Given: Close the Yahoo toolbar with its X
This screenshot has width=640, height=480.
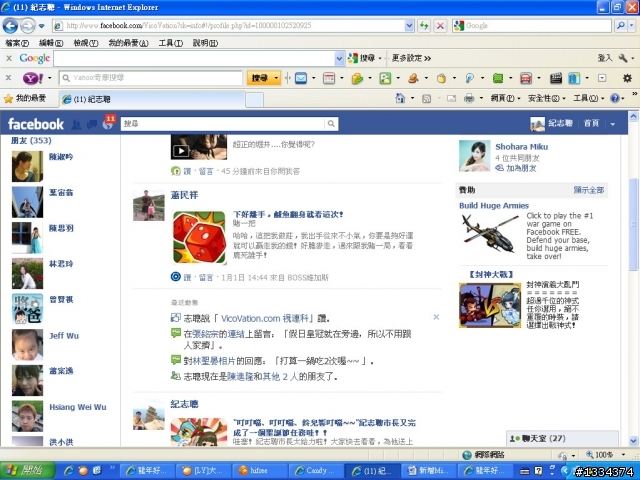Looking at the screenshot, I should 9,77.
